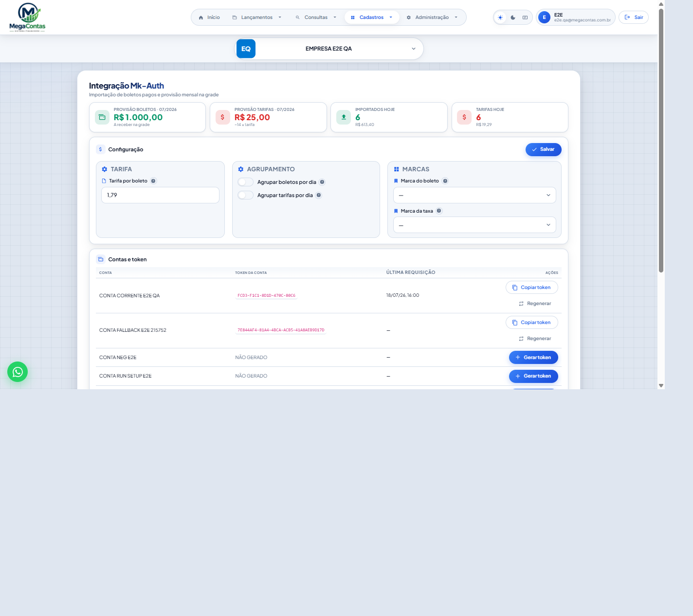Click NÃO GERADO in CONTA RUN SETUP row

coord(251,376)
